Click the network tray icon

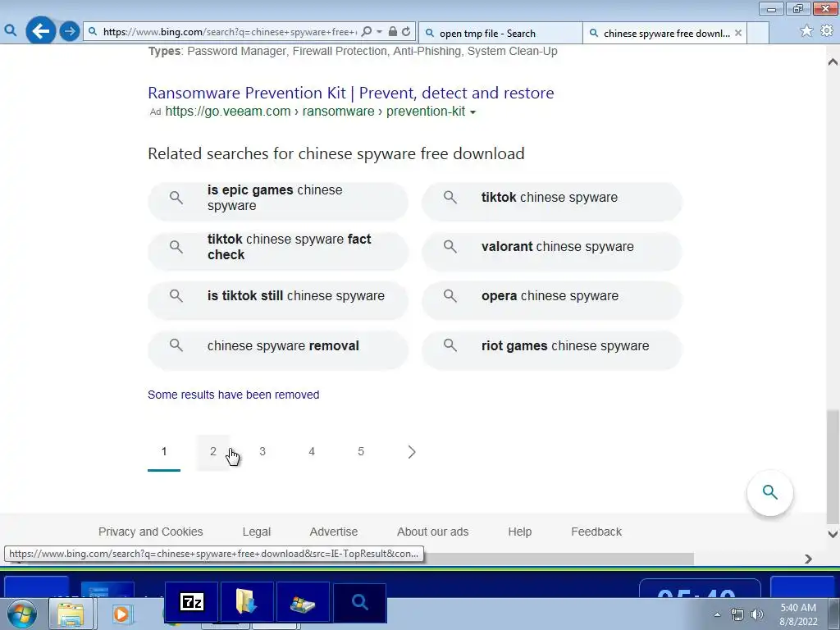[x=737, y=614]
